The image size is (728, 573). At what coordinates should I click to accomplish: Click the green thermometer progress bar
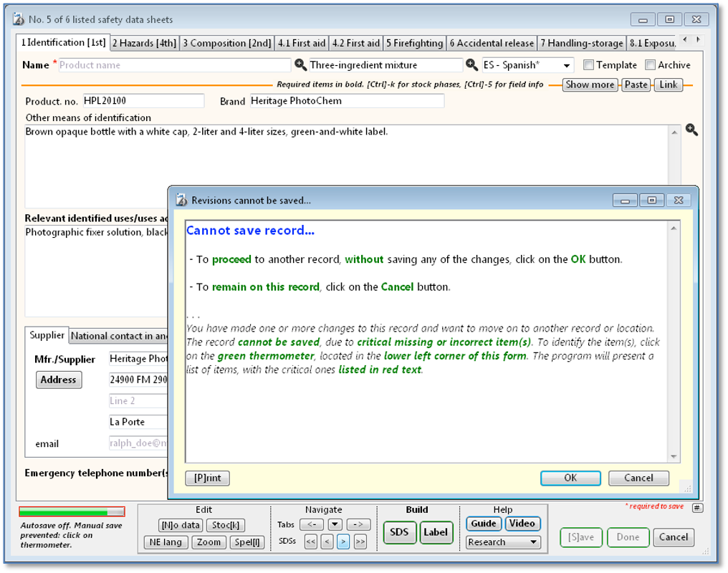(72, 511)
